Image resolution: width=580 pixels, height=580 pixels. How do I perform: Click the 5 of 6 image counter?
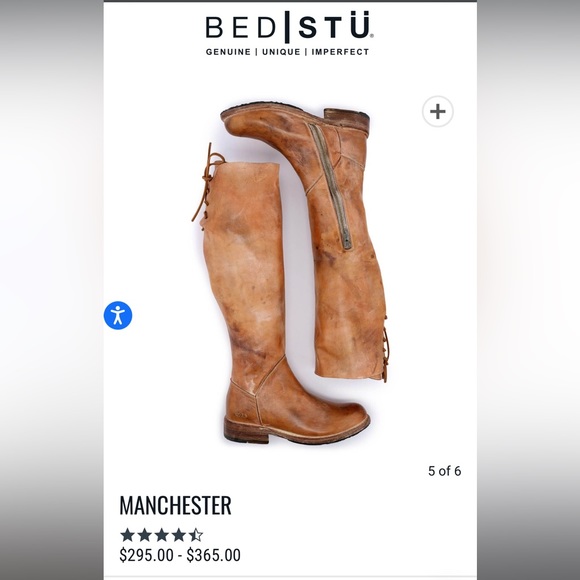[444, 471]
